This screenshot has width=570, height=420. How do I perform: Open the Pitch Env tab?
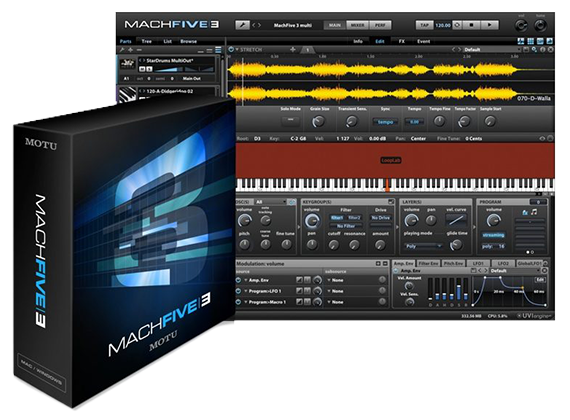(453, 263)
